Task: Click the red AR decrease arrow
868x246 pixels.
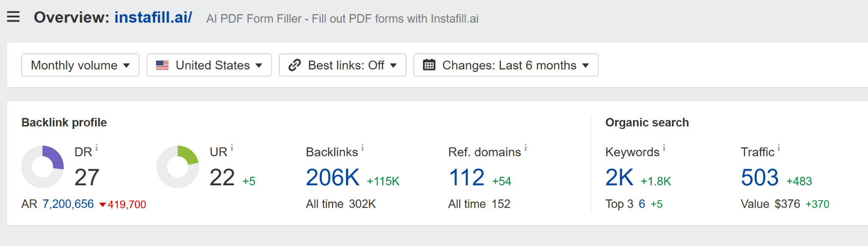Action: pos(103,205)
